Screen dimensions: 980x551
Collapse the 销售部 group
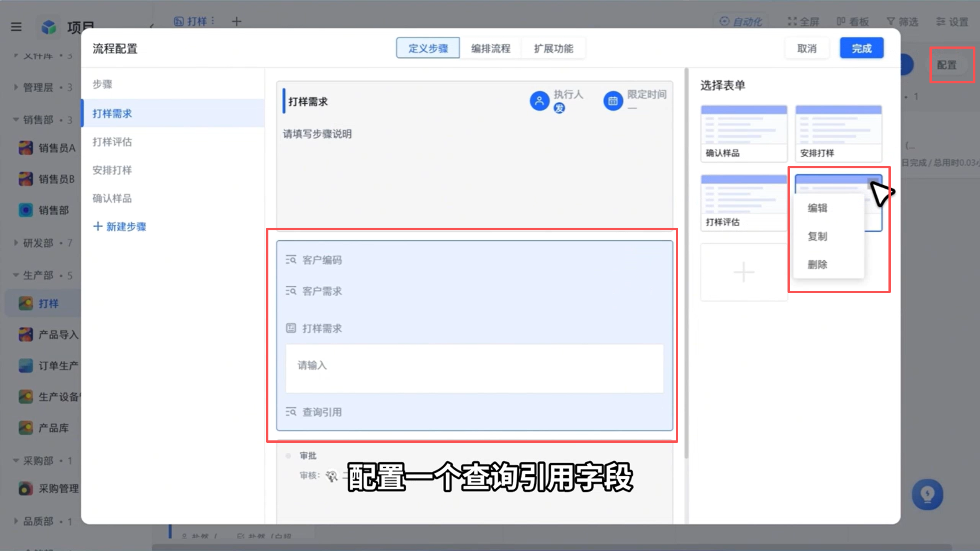click(x=16, y=119)
